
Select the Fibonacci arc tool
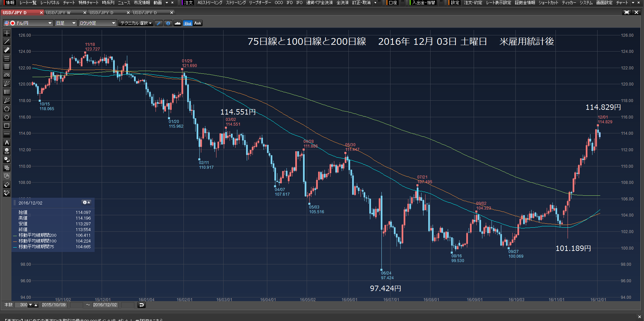[x=7, y=75]
